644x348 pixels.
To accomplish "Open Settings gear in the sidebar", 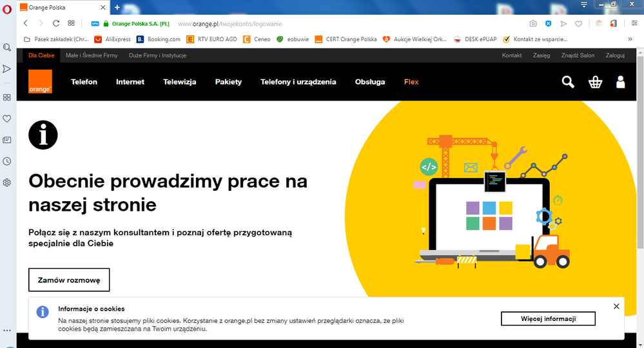I will (7, 182).
